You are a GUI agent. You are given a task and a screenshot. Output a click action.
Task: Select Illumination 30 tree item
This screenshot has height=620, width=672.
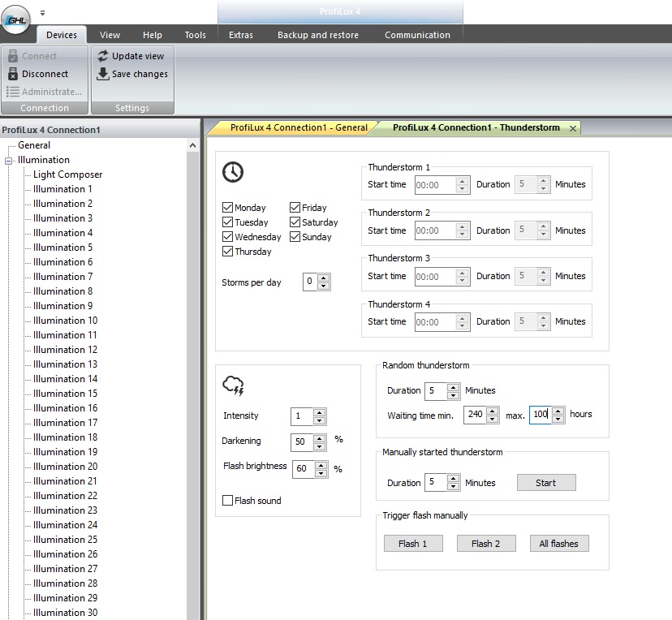65,613
